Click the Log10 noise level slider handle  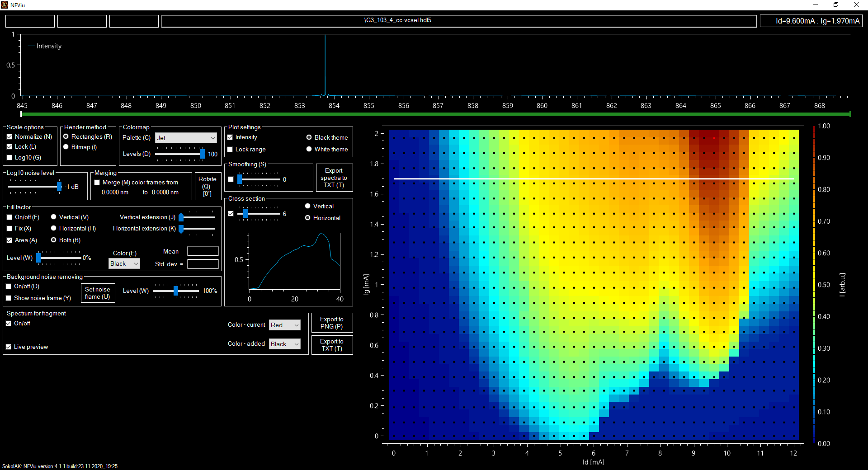click(x=59, y=187)
